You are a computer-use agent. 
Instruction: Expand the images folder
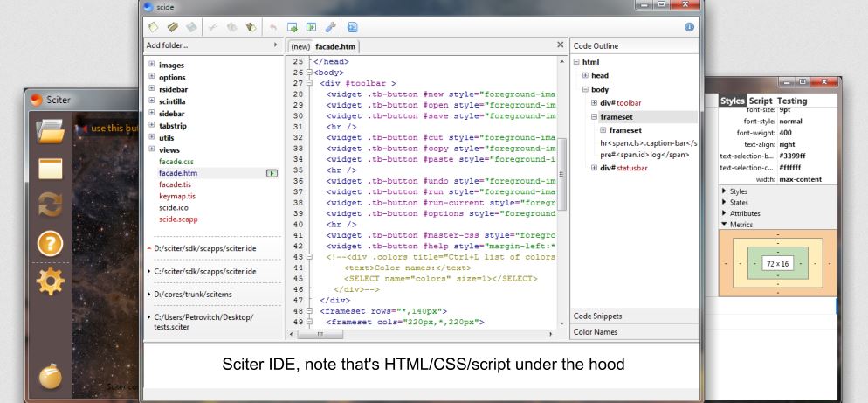(152, 65)
